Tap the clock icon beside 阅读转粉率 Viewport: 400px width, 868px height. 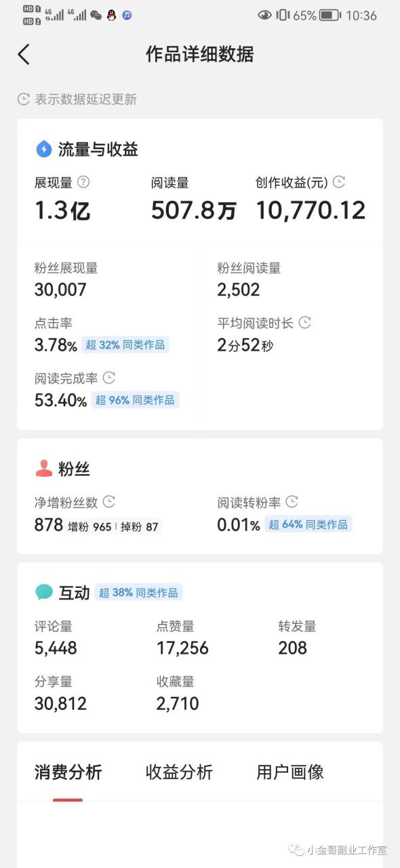tap(290, 502)
